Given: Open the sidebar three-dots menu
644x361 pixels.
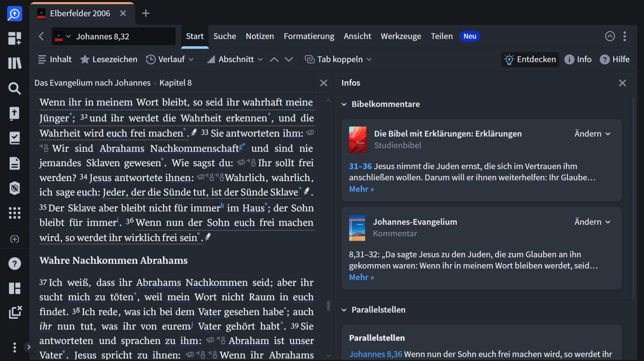Looking at the screenshot, I should 14,347.
